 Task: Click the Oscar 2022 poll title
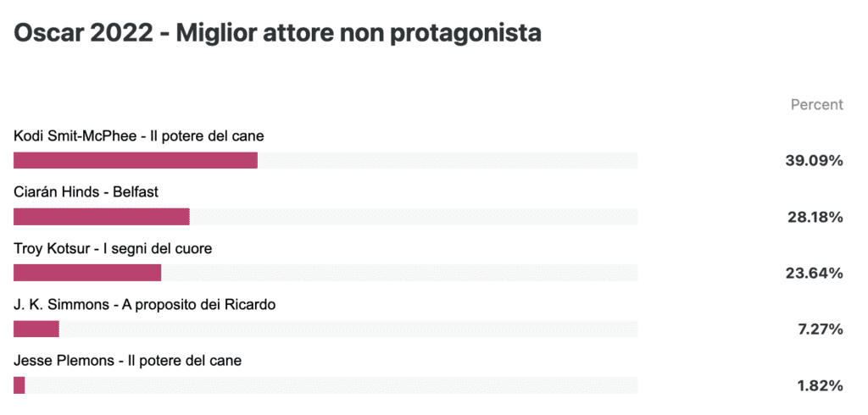[x=277, y=34]
